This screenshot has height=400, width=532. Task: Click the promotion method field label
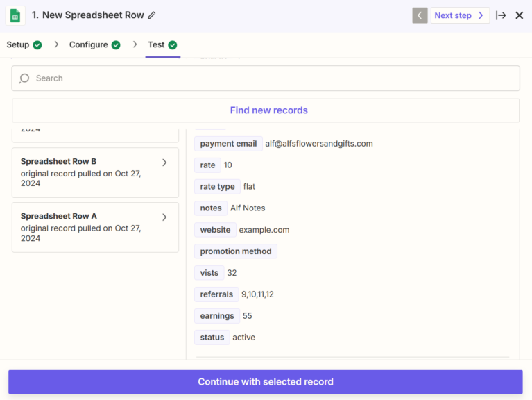point(236,251)
